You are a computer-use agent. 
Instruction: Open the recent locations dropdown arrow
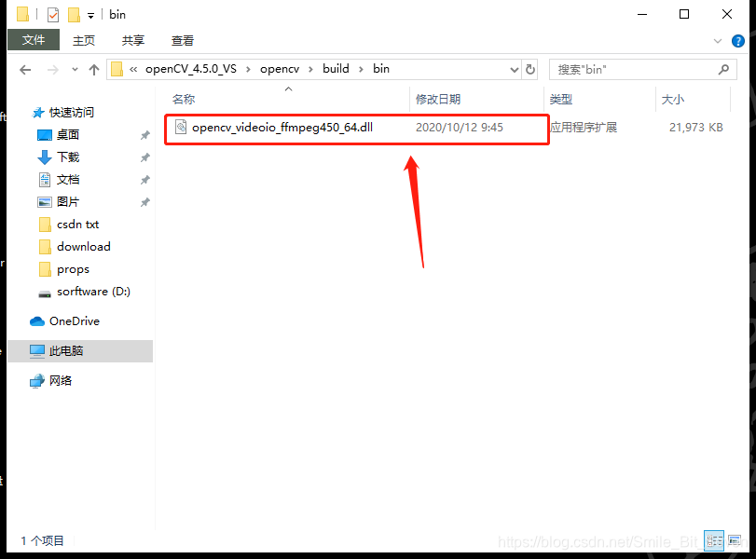pos(75,70)
